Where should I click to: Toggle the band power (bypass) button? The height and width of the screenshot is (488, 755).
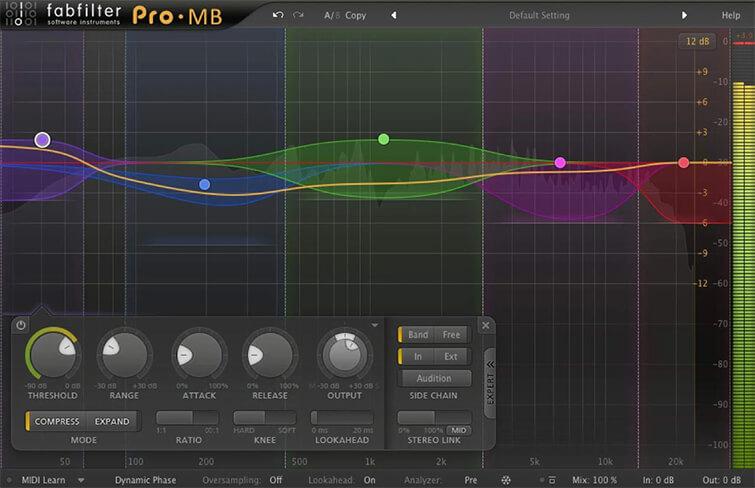click(x=21, y=325)
